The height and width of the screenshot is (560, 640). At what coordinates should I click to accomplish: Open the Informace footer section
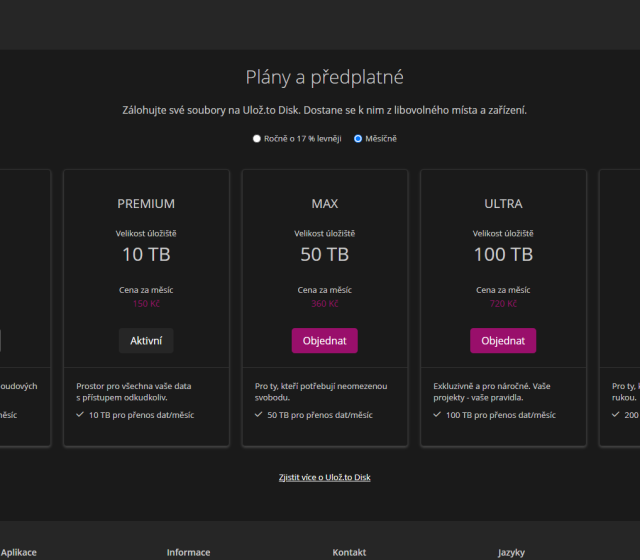(x=188, y=552)
